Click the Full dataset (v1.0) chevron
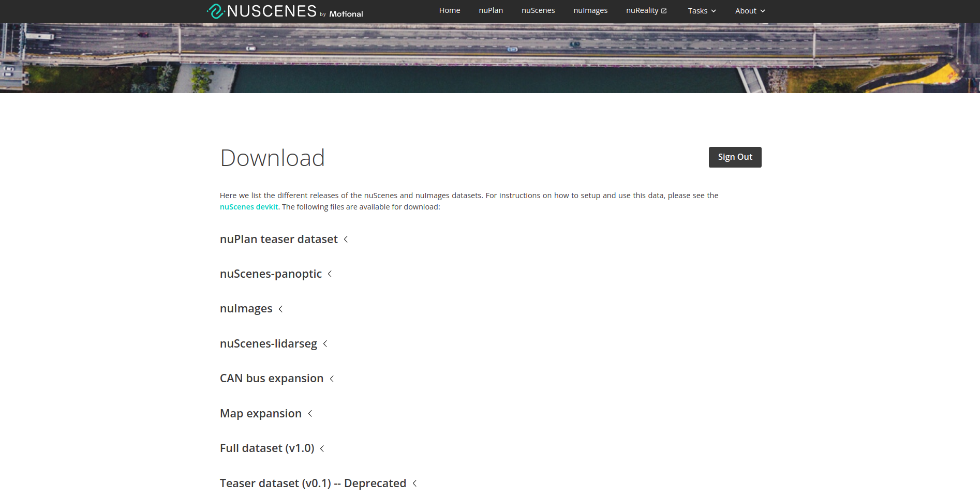Image resolution: width=980 pixels, height=496 pixels. [x=322, y=448]
